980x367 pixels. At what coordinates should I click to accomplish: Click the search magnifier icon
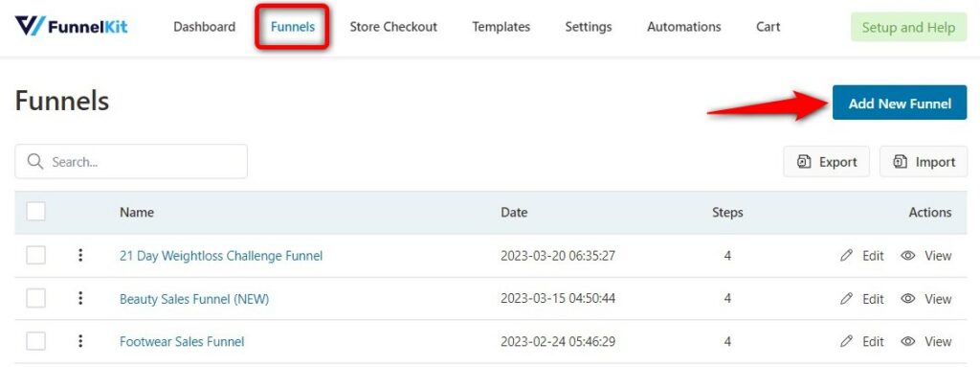click(35, 162)
